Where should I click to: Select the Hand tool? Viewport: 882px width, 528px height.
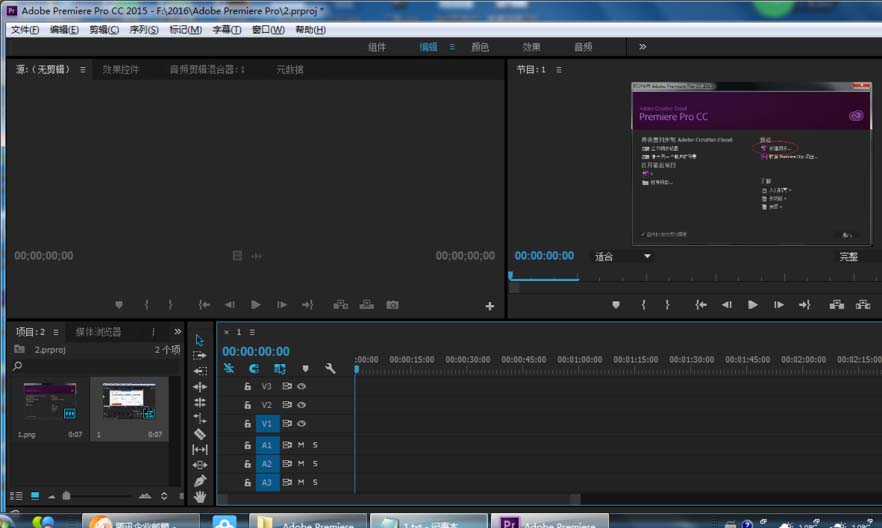[x=200, y=496]
